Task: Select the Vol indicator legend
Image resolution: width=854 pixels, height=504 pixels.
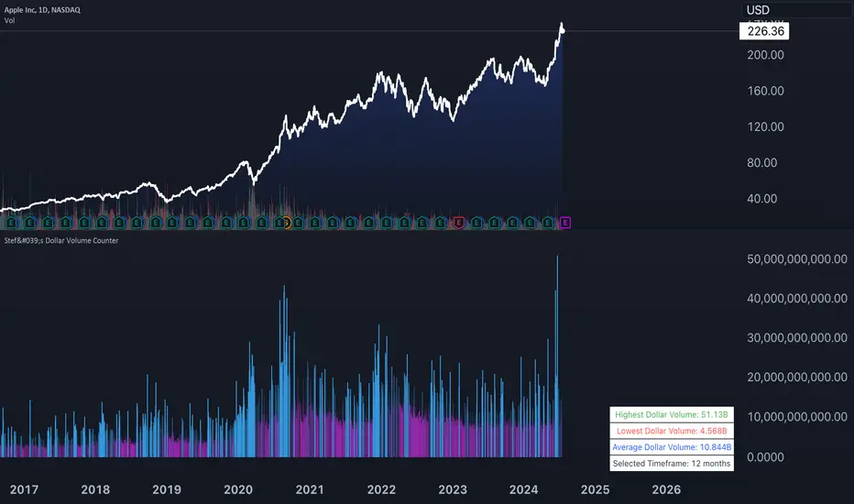Action: pos(9,21)
